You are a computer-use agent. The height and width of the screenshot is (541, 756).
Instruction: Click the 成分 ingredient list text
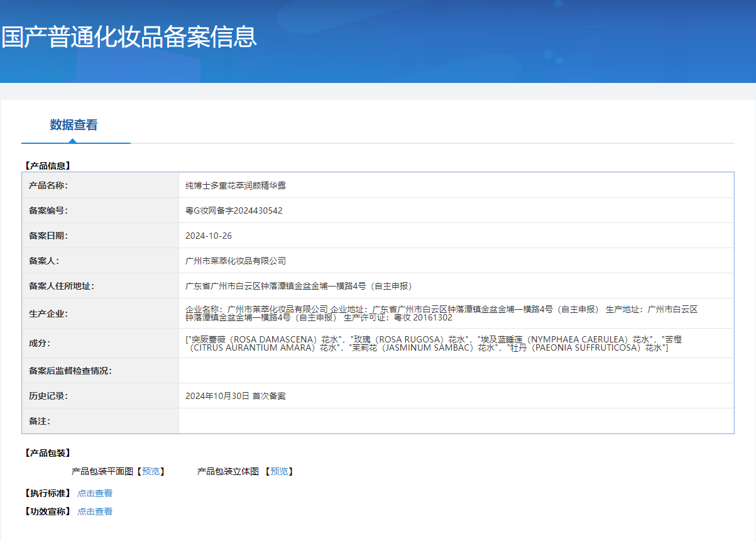click(x=432, y=343)
